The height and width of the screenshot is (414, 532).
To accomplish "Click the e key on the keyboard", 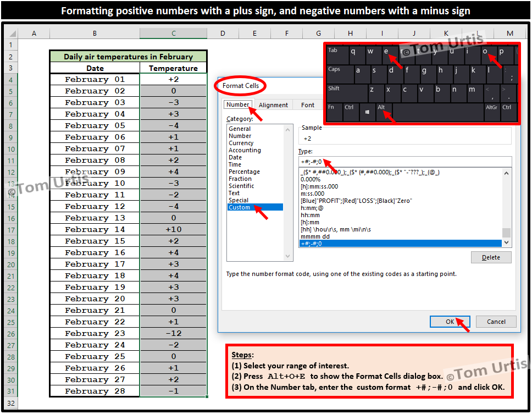I will (390, 55).
